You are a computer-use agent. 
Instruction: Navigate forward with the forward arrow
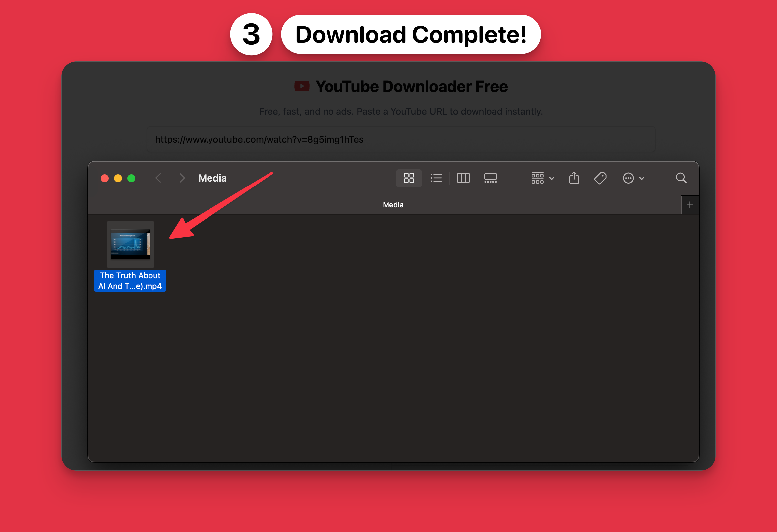pyautogui.click(x=182, y=178)
